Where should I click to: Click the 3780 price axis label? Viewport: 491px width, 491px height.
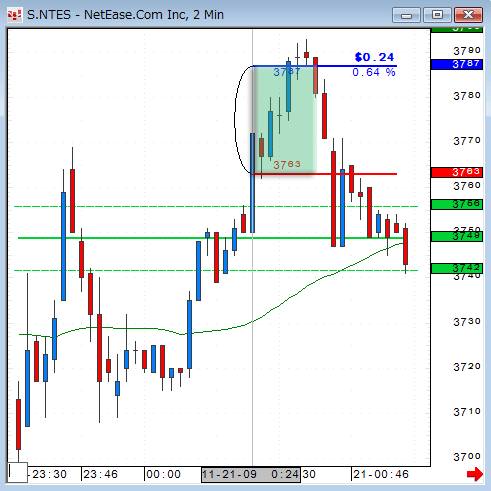click(467, 96)
